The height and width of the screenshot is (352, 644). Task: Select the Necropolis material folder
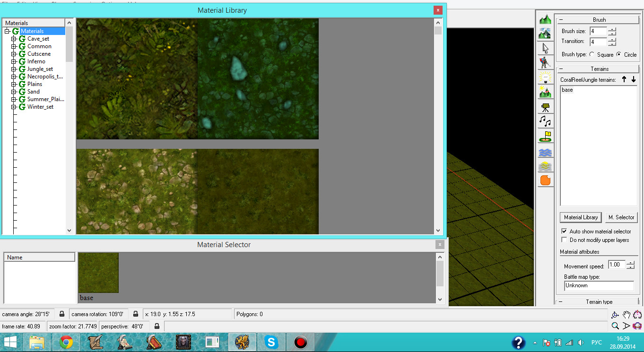point(45,77)
